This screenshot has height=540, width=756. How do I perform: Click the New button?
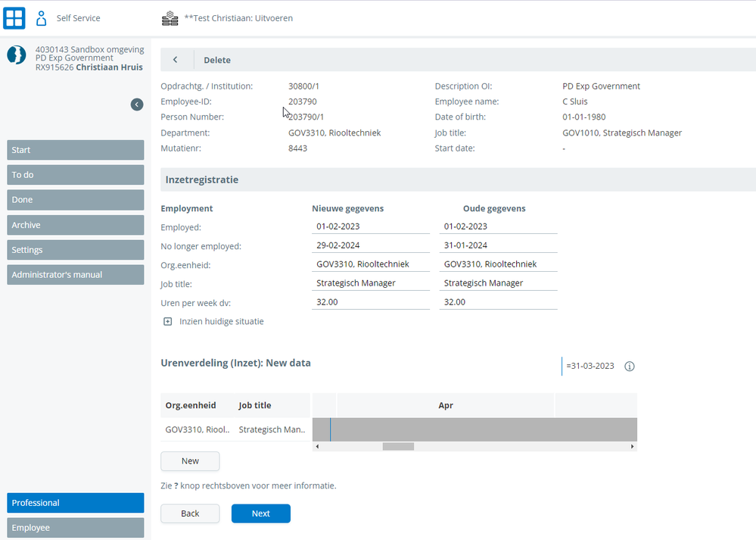coord(190,461)
